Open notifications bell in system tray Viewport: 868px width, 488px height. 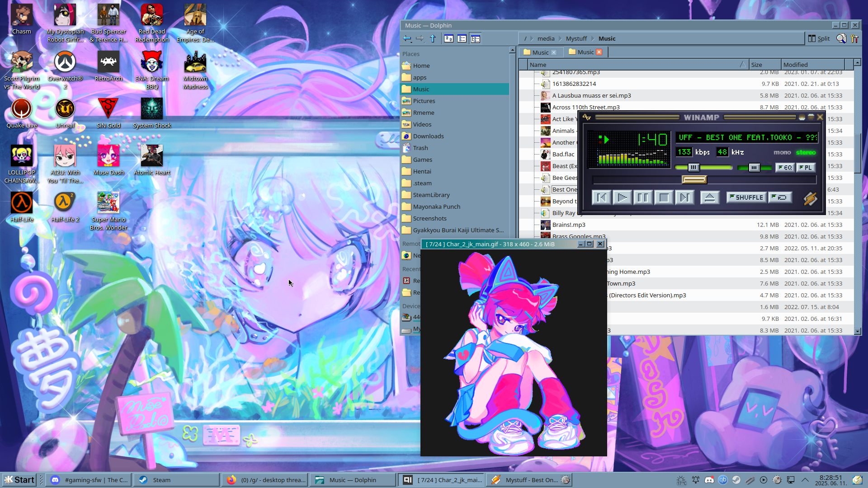[x=695, y=480]
